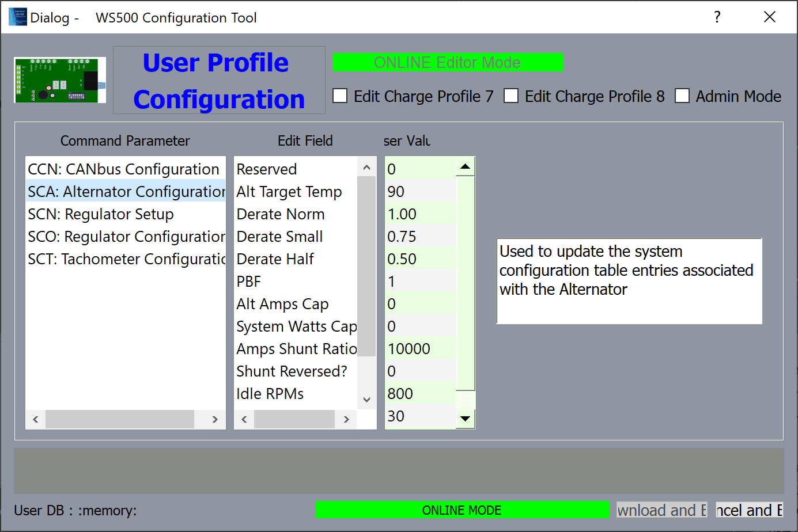Image resolution: width=798 pixels, height=532 pixels.
Task: Click the User Profile Configuration heading
Action: (219, 80)
